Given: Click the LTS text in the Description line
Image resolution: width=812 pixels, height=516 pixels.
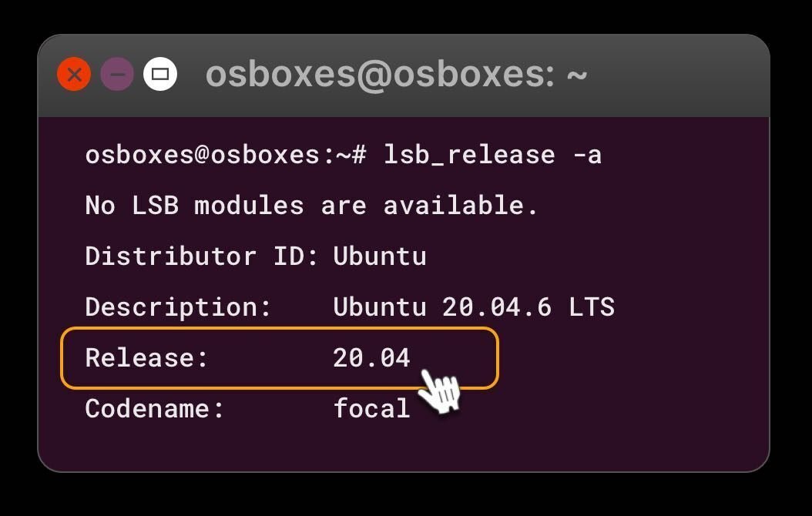Looking at the screenshot, I should [592, 307].
